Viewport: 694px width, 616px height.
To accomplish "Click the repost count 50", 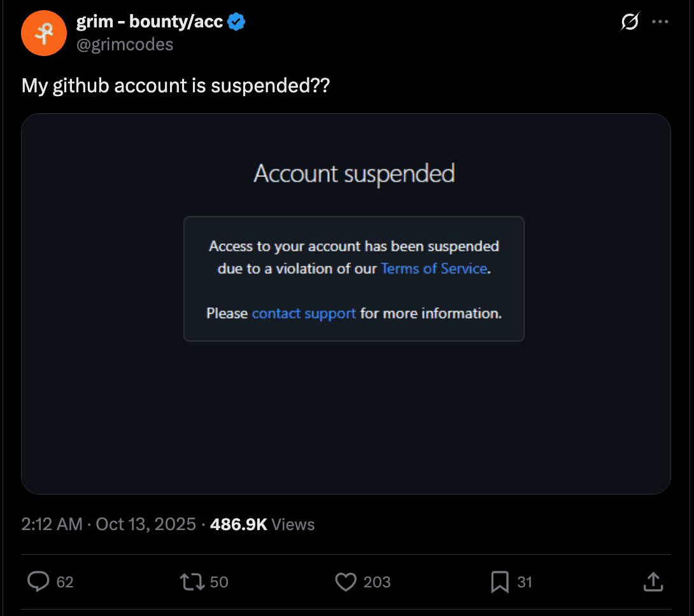I will pyautogui.click(x=219, y=582).
